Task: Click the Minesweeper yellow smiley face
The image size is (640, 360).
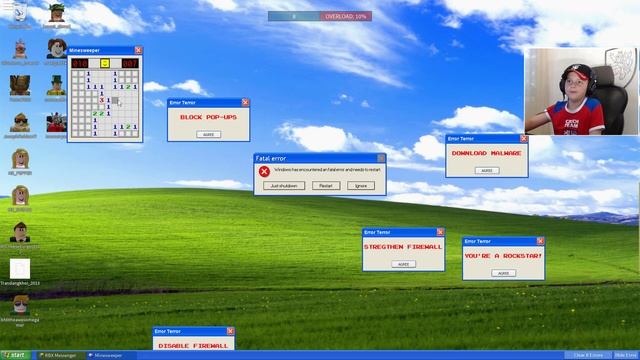Action: click(105, 63)
